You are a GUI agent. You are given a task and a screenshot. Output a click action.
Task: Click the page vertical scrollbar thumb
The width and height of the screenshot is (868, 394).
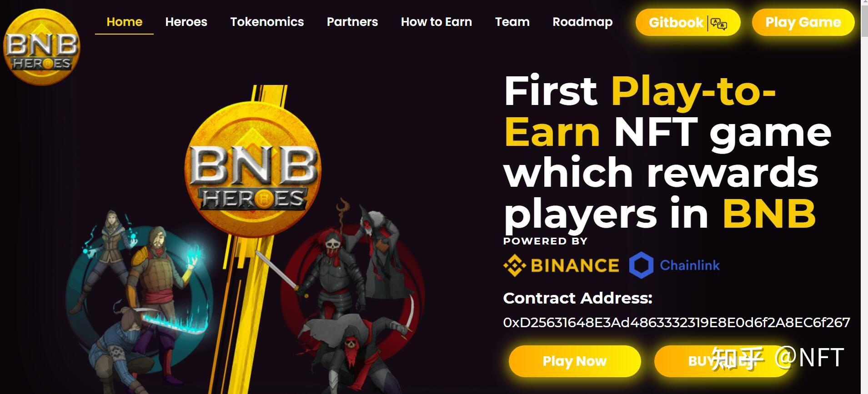point(864,18)
